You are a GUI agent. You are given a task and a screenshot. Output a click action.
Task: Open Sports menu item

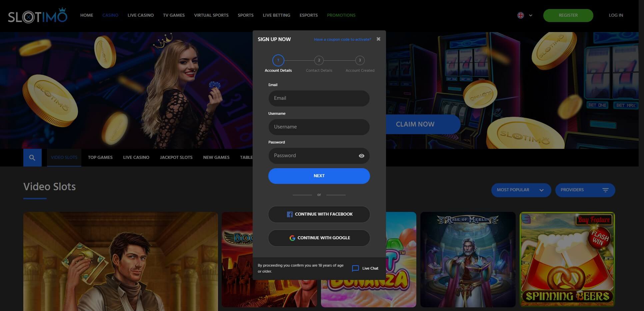pyautogui.click(x=246, y=15)
